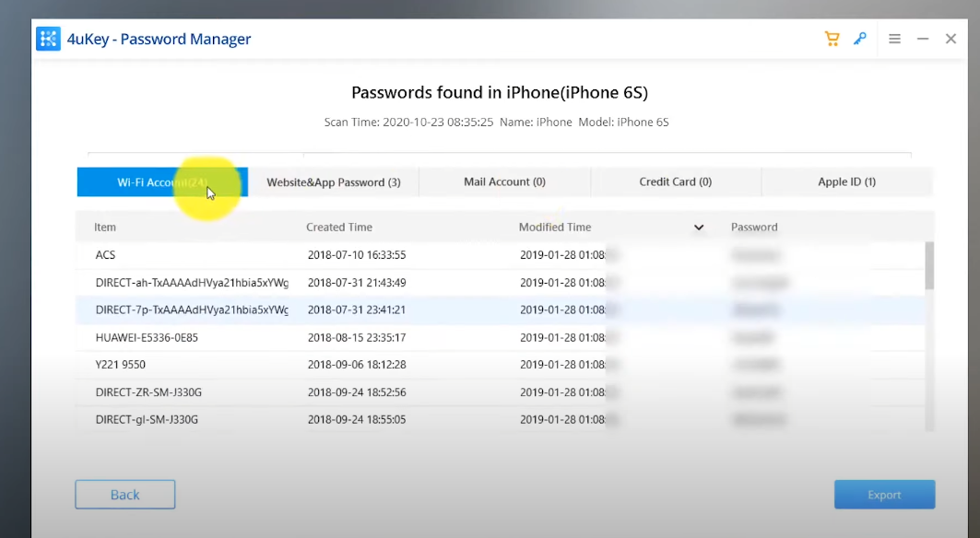The width and height of the screenshot is (980, 538).
Task: Click created time 2018-09-24 18:55:05
Action: (x=357, y=419)
